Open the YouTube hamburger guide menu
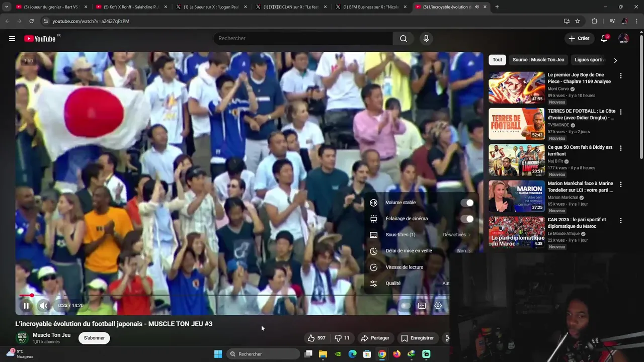The width and height of the screenshot is (644, 362). pos(12,39)
